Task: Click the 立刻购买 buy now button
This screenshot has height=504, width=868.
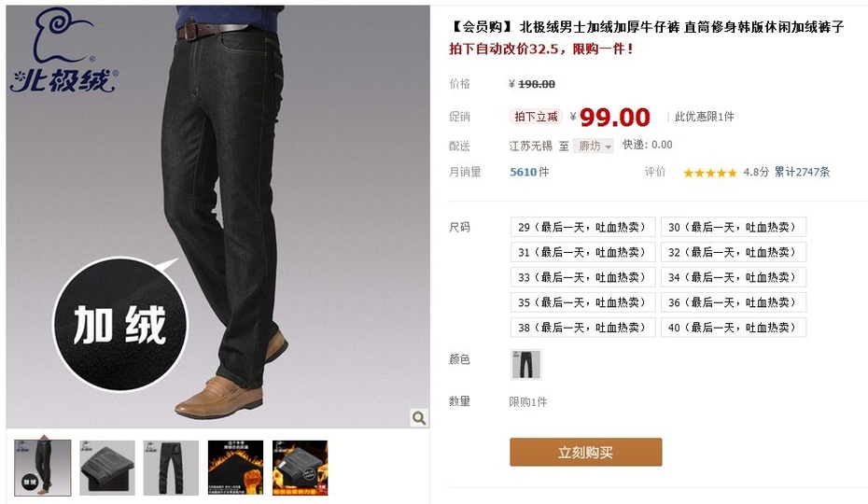Action: (x=586, y=452)
